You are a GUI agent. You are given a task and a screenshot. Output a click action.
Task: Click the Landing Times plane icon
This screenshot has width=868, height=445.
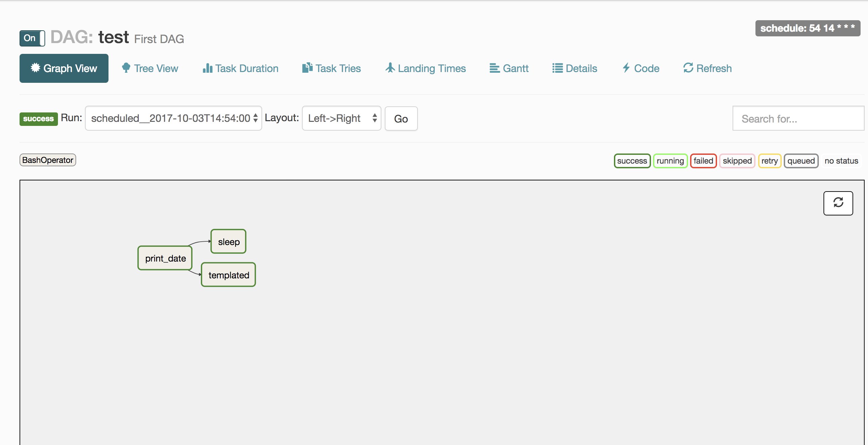coord(390,68)
